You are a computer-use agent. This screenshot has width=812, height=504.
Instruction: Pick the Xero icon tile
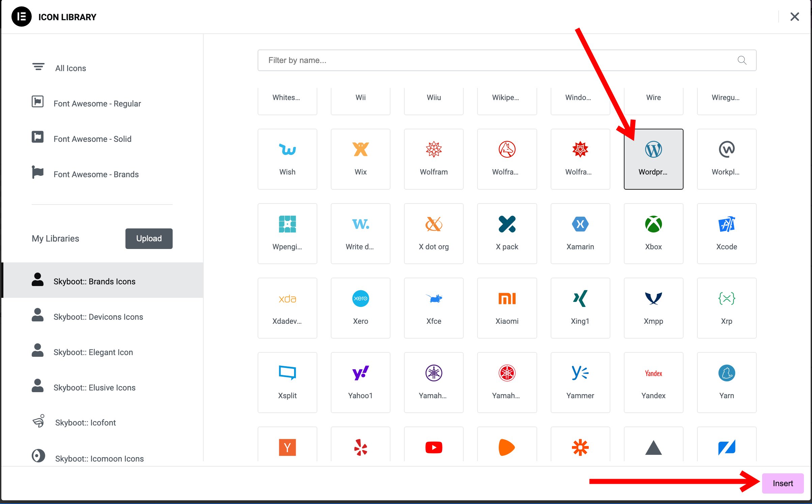point(360,308)
